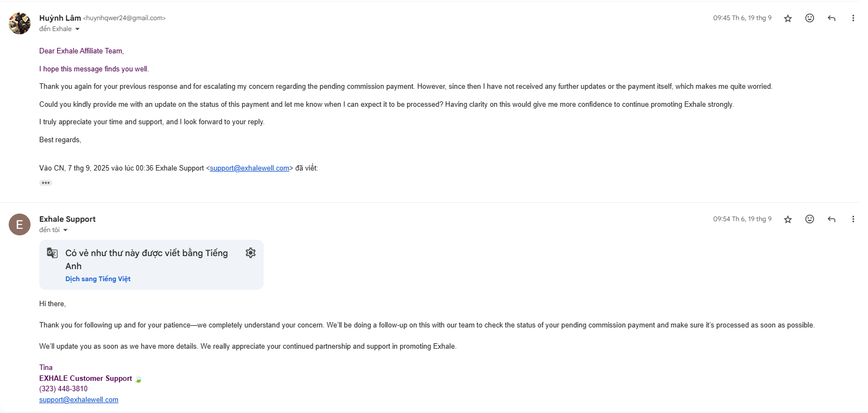Open more options for Exhale Support email
Image resolution: width=868 pixels, height=413 pixels.
(853, 219)
